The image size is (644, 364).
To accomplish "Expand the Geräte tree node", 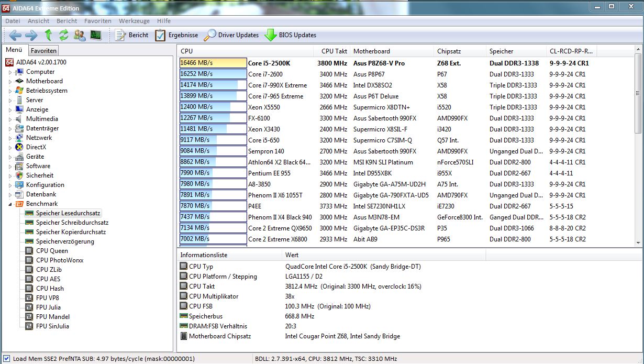I will pos(10,157).
